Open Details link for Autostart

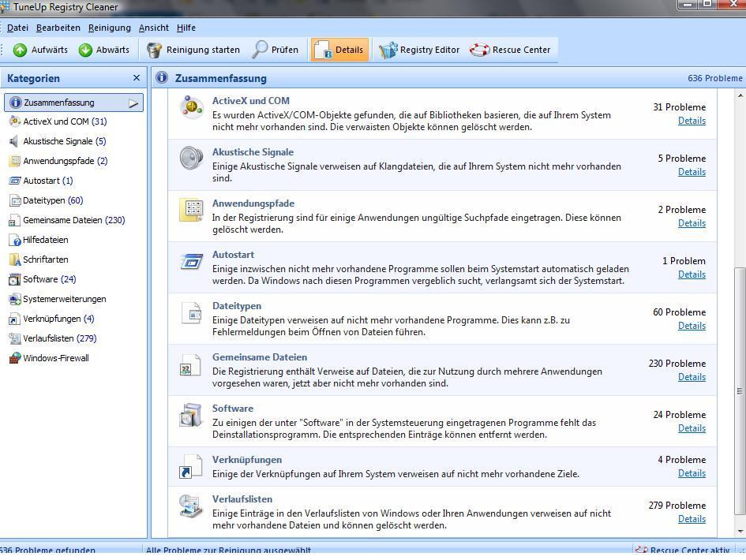[692, 274]
